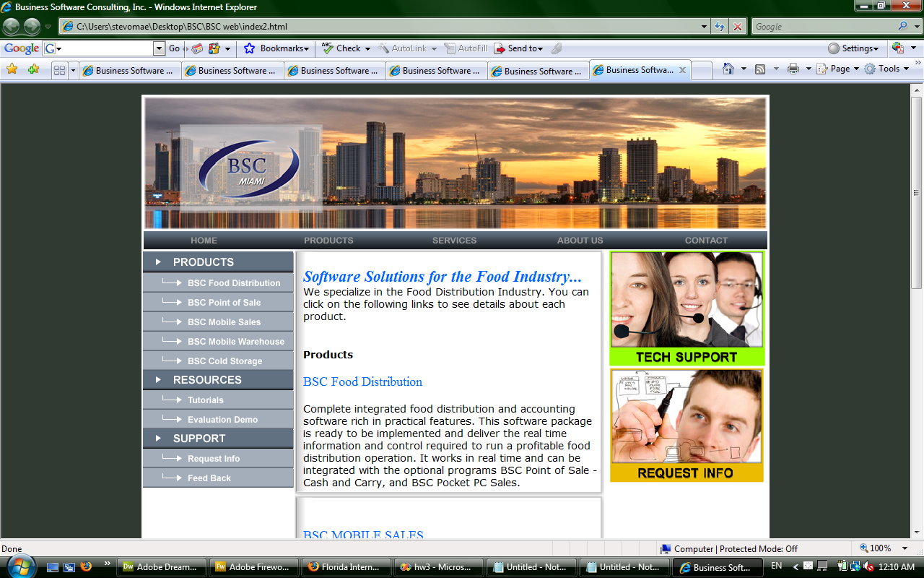This screenshot has width=924, height=578.
Task: Open the Google toolbar search box dropdown
Action: click(x=160, y=48)
